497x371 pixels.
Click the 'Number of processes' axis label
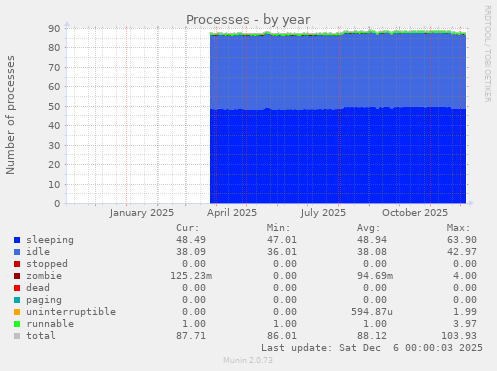coord(10,115)
